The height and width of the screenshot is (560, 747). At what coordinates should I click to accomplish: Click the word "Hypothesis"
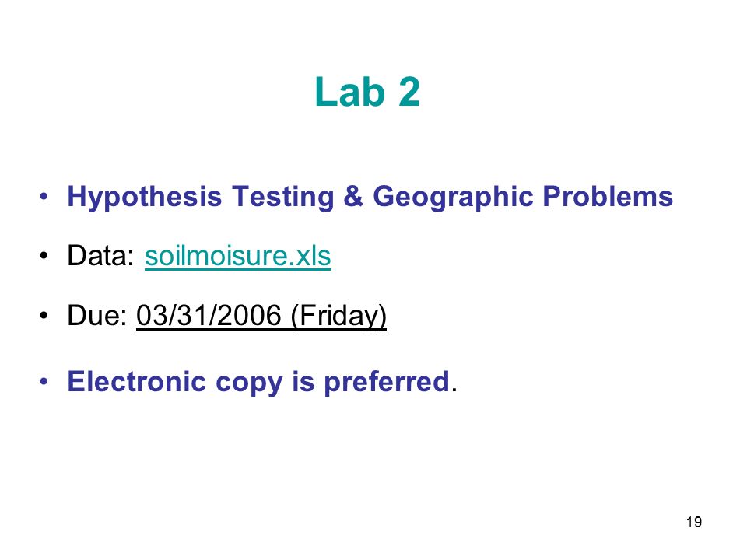point(145,197)
